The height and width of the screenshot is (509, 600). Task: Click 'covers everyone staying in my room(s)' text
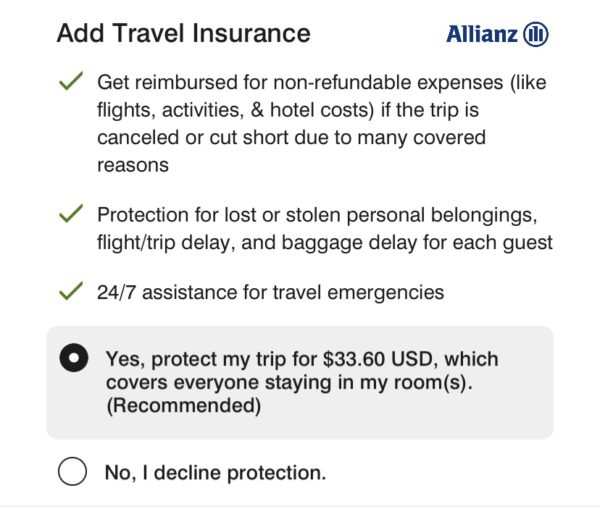click(289, 382)
